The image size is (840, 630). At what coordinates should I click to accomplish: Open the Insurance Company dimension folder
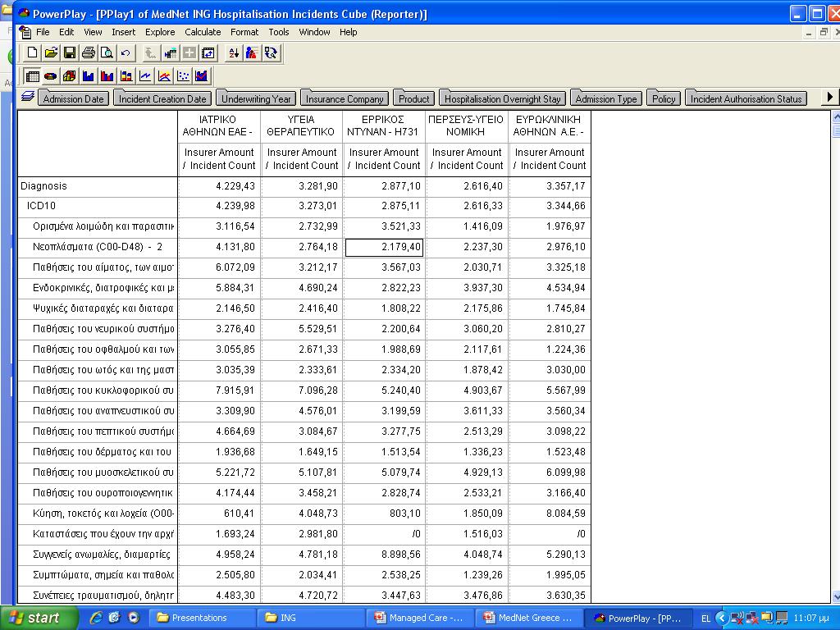(345, 98)
